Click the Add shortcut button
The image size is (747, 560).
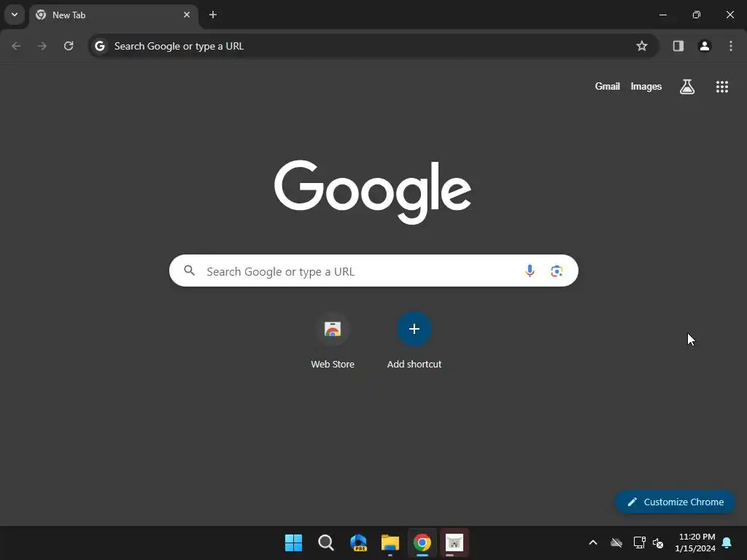tap(414, 340)
